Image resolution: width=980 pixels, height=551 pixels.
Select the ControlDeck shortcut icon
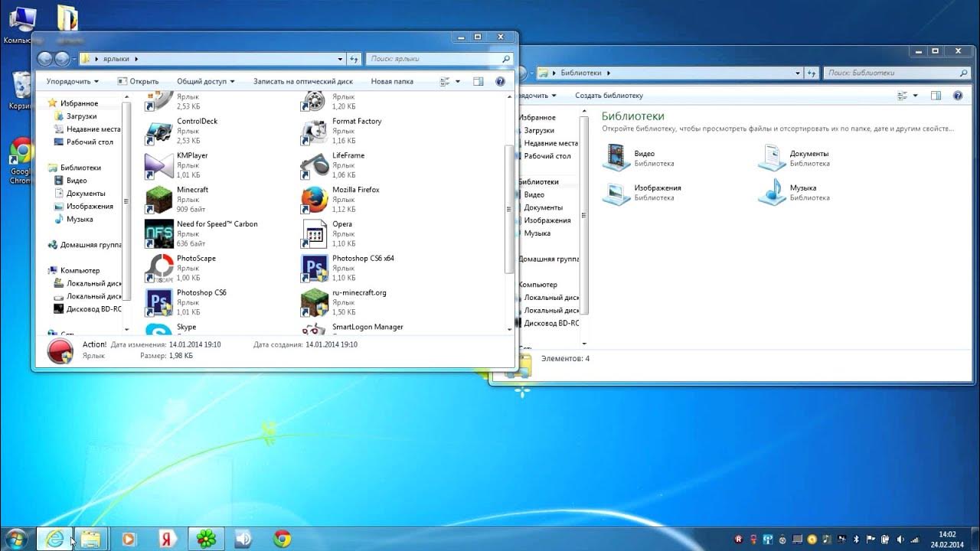tap(159, 132)
